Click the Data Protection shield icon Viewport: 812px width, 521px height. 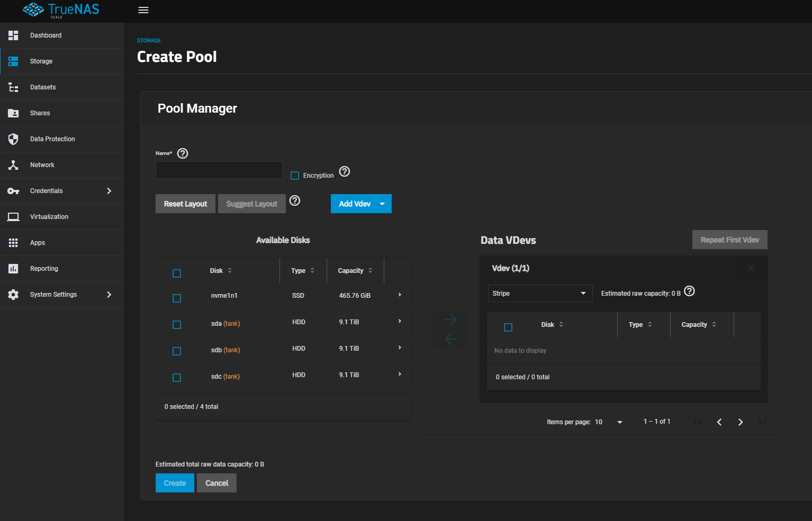click(x=13, y=139)
